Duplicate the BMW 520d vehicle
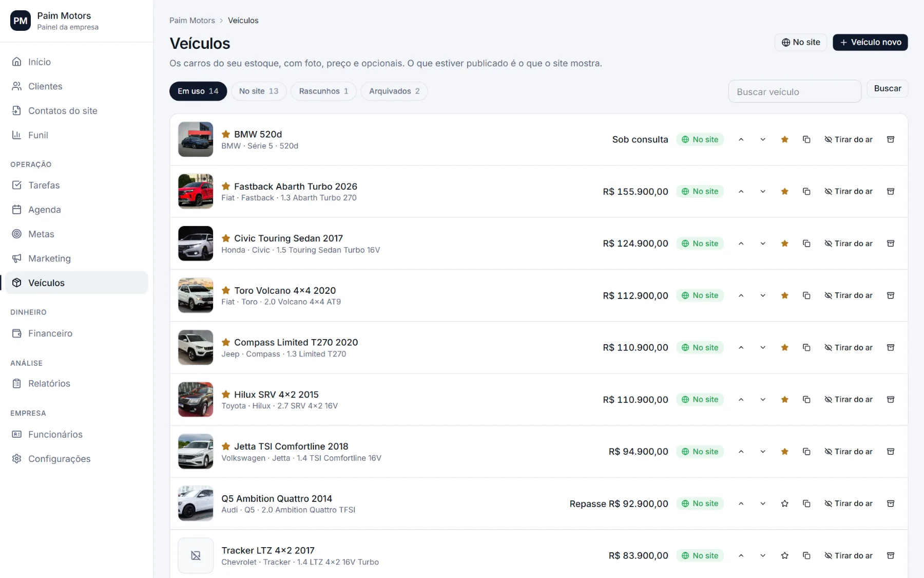The height and width of the screenshot is (578, 924). point(806,140)
